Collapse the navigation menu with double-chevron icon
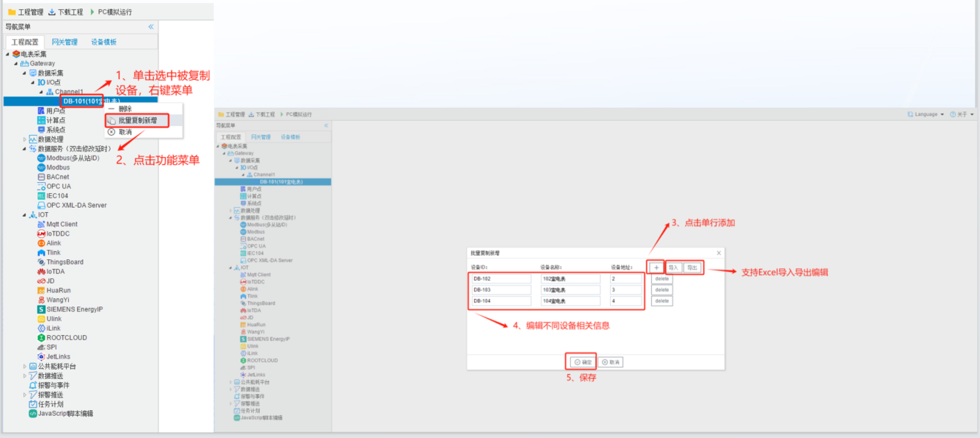 pyautogui.click(x=151, y=27)
